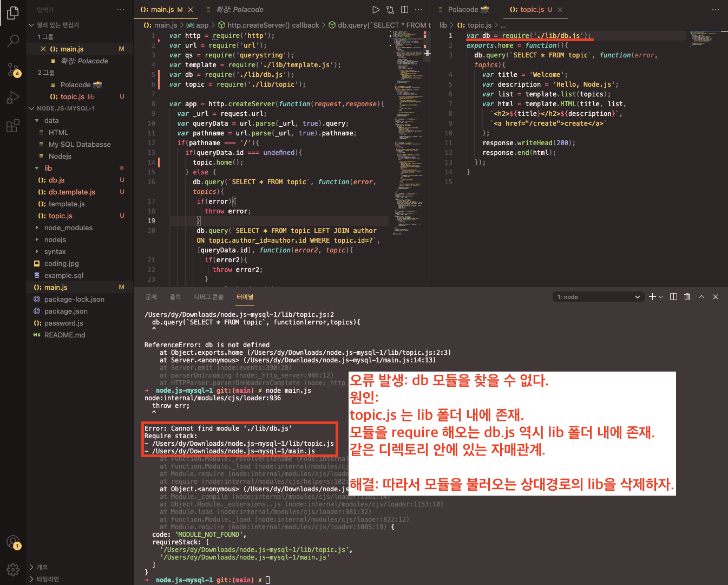Screen dimensions: 728x585
Task: Open the Run and Debug view
Action: pyautogui.click(x=13, y=98)
